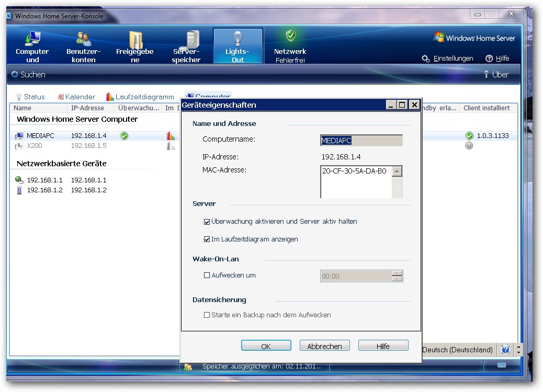The height and width of the screenshot is (392, 543).
Task: Open the Laufzeitdiagramm view
Action: point(140,97)
